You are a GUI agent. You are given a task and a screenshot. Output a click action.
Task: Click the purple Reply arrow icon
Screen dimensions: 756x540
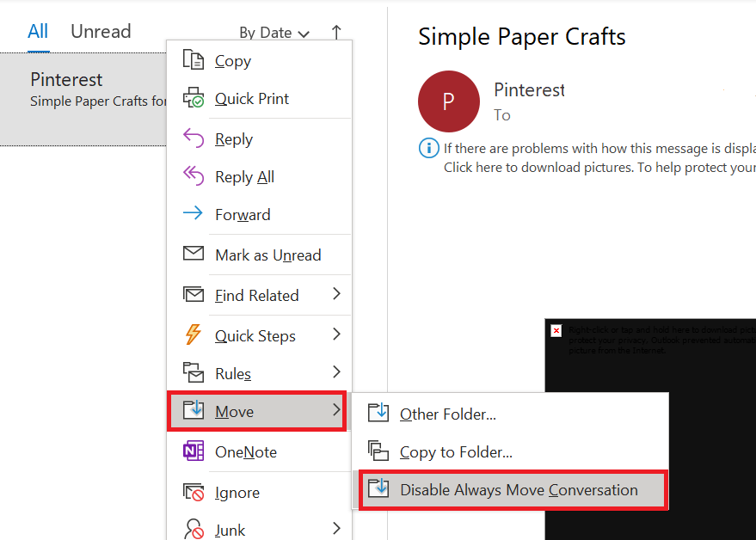coord(194,138)
